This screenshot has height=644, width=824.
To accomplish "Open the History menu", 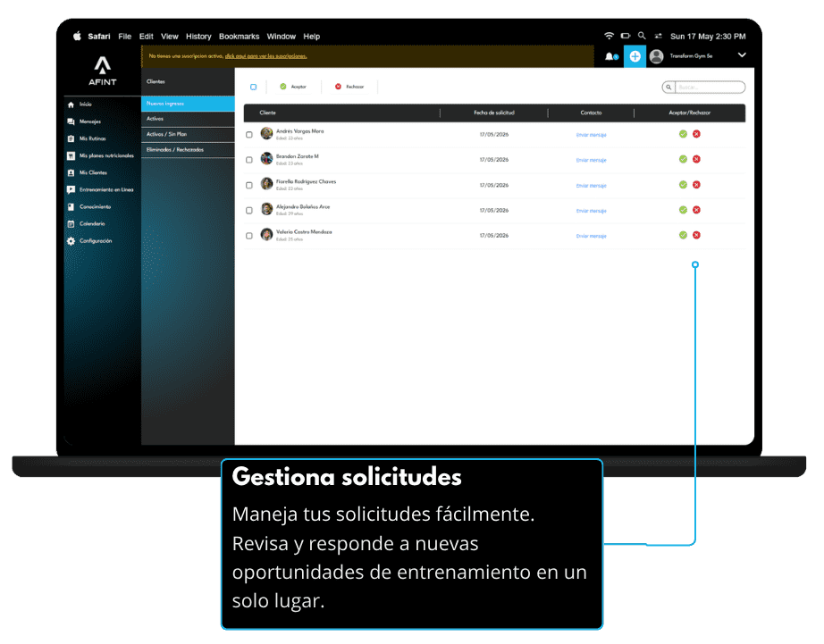I will 198,37.
